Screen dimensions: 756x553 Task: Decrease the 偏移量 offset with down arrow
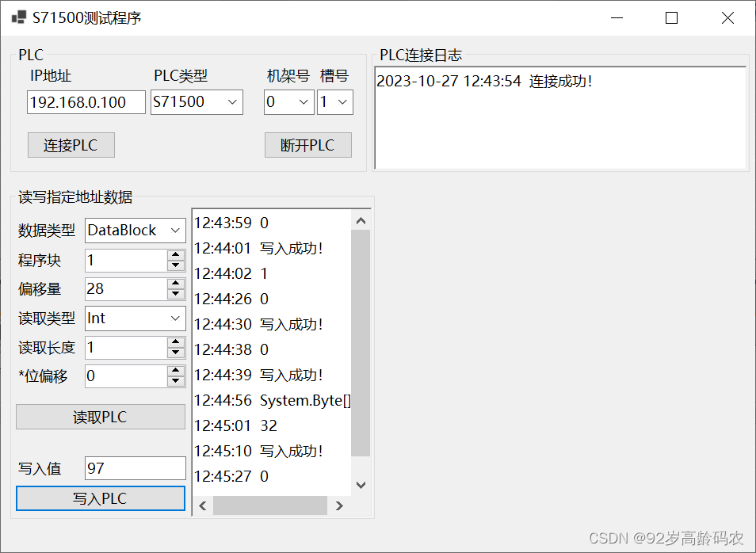(176, 294)
